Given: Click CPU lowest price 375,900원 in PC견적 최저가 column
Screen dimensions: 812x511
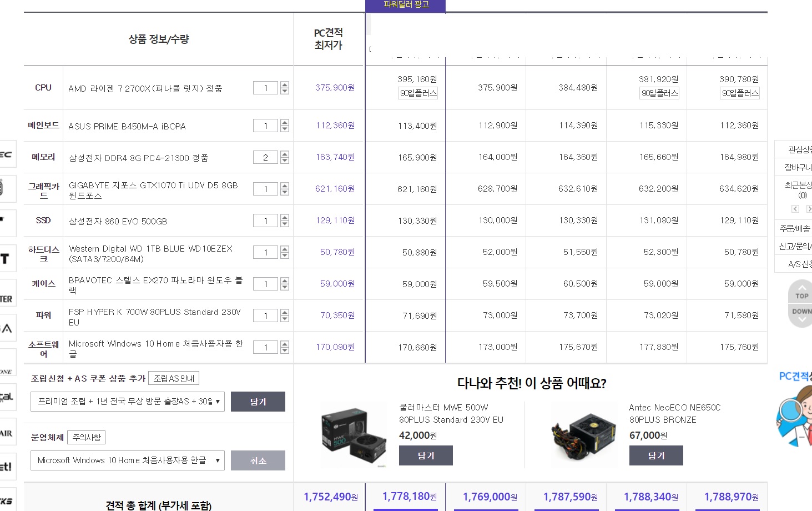Looking at the screenshot, I should click(x=335, y=88).
